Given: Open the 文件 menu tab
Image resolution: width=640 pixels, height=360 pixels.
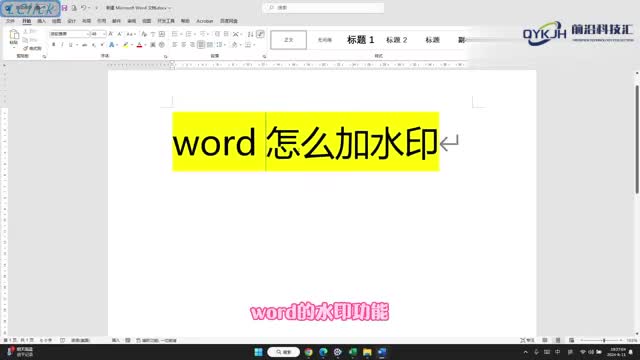Looking at the screenshot, I should tap(11, 21).
